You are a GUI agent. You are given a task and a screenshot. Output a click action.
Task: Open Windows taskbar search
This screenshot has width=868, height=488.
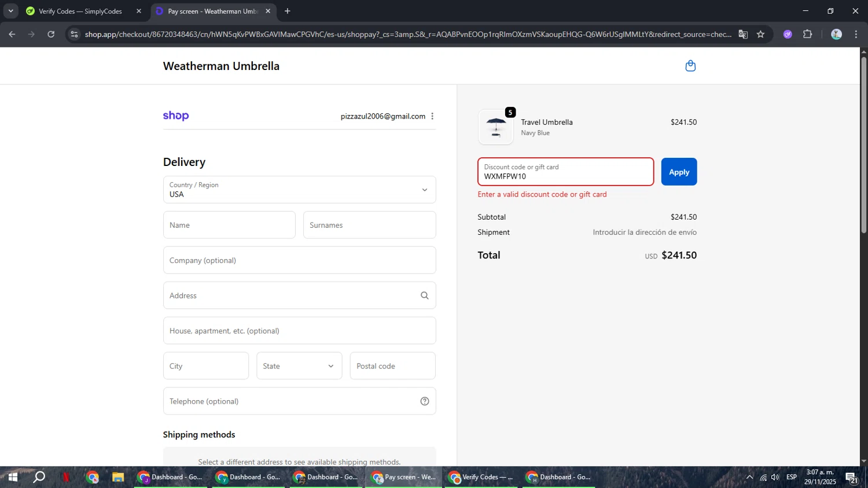click(39, 477)
